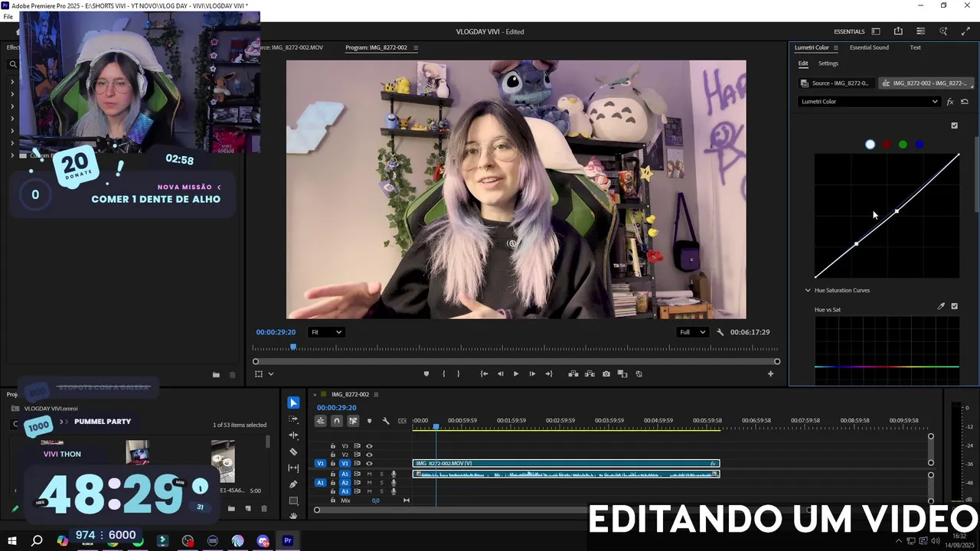
Task: Click the ESSENTIALS workspace label
Action: point(849,31)
